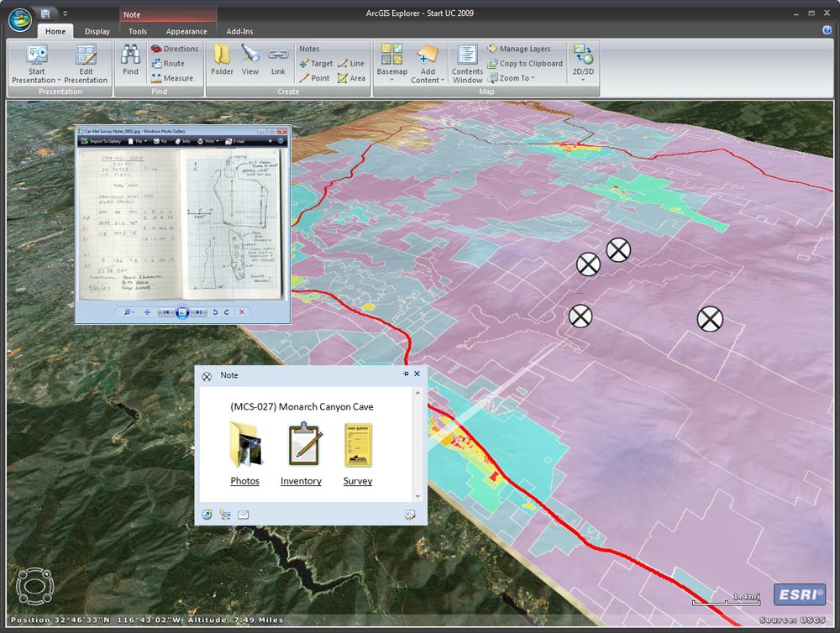This screenshot has height=633, width=840.
Task: Select the Route tool
Action: (x=168, y=63)
